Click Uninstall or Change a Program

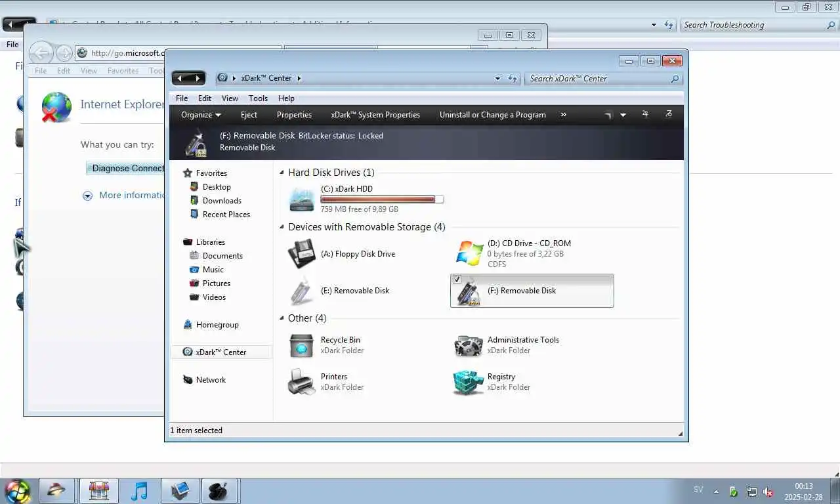coord(493,115)
